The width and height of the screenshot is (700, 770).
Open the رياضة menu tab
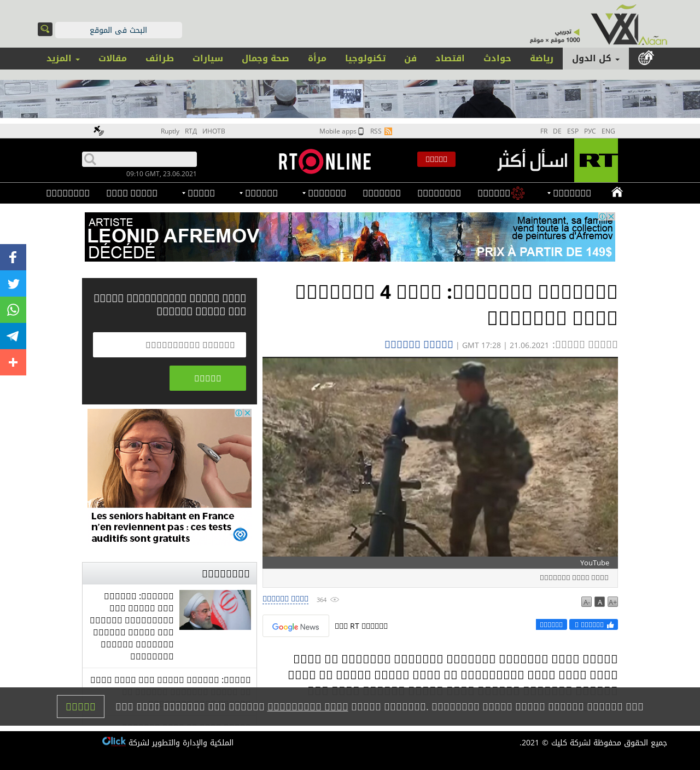tap(541, 59)
